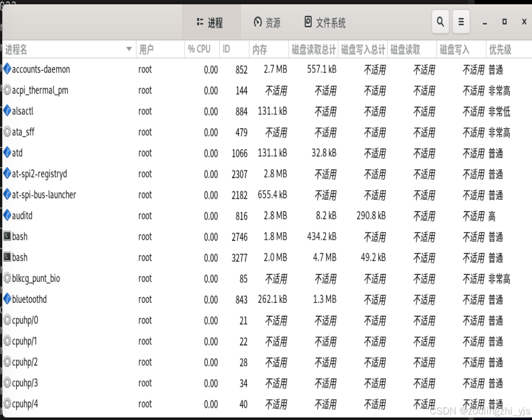This screenshot has width=532, height=420.
Task: Click process ID 2746
Action: click(x=240, y=237)
